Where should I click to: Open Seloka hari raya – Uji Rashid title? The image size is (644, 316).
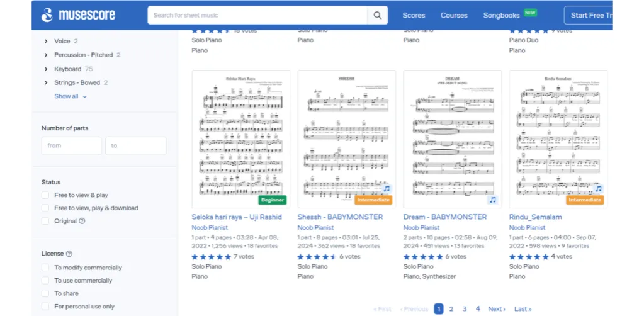[237, 217]
